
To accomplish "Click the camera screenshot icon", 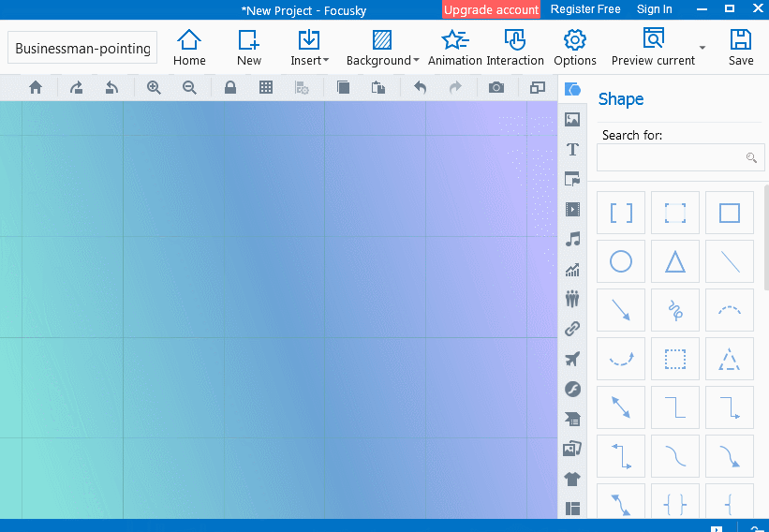I will (x=496, y=87).
